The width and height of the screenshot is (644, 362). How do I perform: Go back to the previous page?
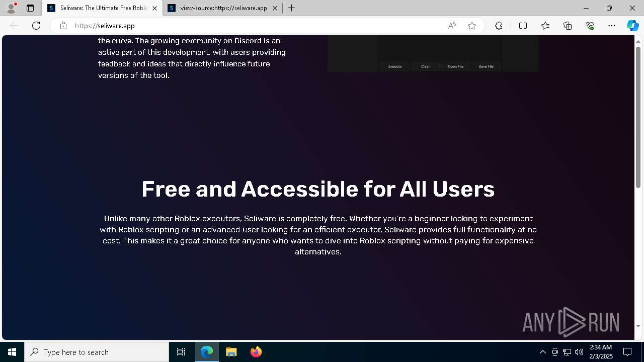pos(14,26)
